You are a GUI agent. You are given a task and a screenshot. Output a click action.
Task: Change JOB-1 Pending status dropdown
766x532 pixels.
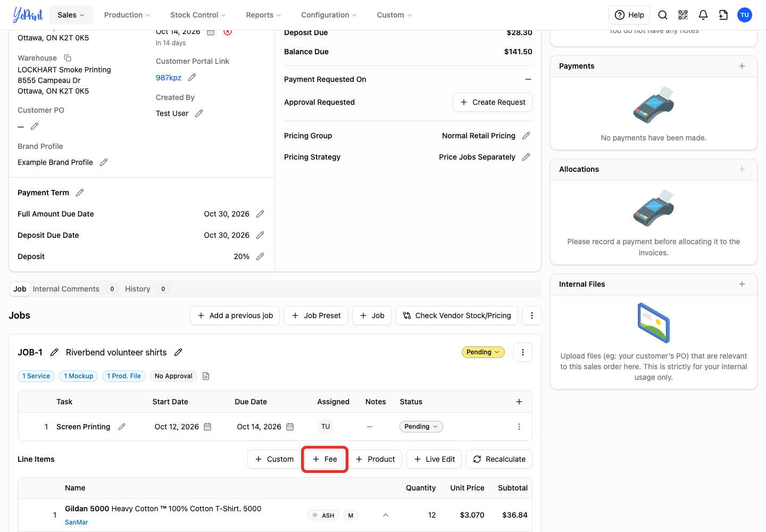tap(483, 352)
